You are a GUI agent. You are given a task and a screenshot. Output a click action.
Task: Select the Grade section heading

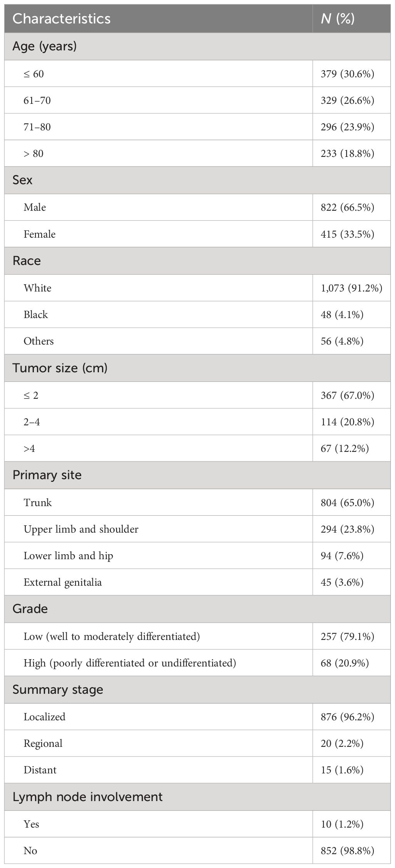point(30,609)
